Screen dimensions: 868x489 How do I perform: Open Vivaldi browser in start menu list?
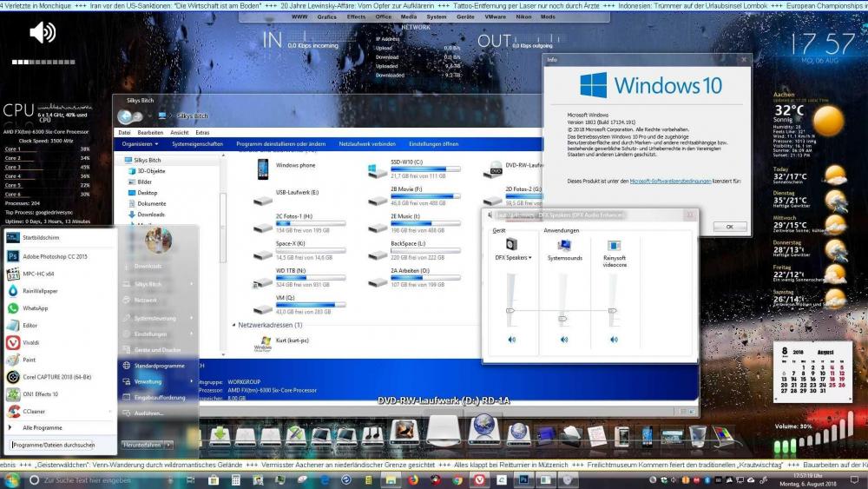(x=31, y=342)
